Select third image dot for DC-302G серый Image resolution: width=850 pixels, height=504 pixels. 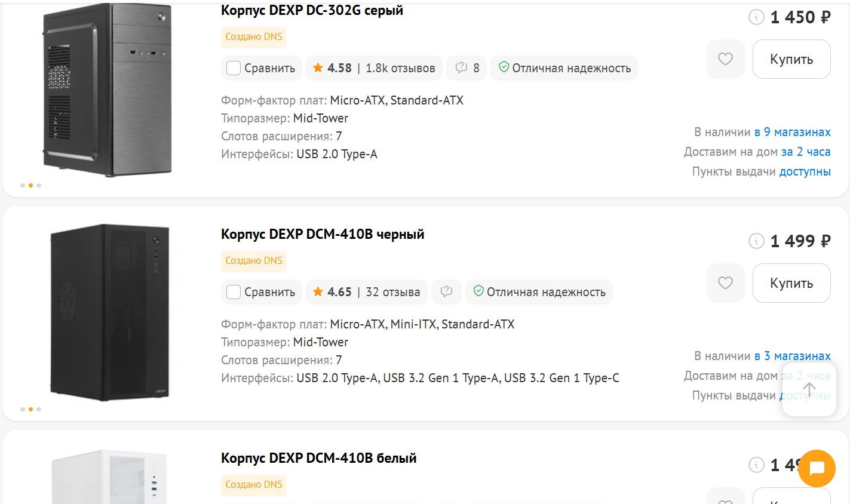[39, 186]
